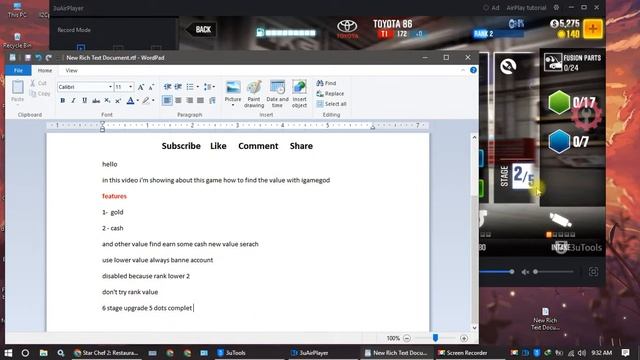
Task: Toggle Underline formatting
Action: [x=84, y=100]
